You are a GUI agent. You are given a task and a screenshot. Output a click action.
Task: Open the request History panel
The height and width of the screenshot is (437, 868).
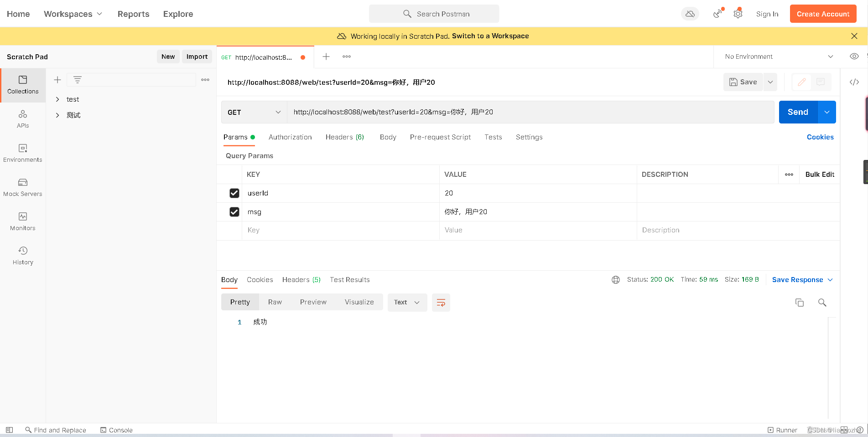pos(23,256)
